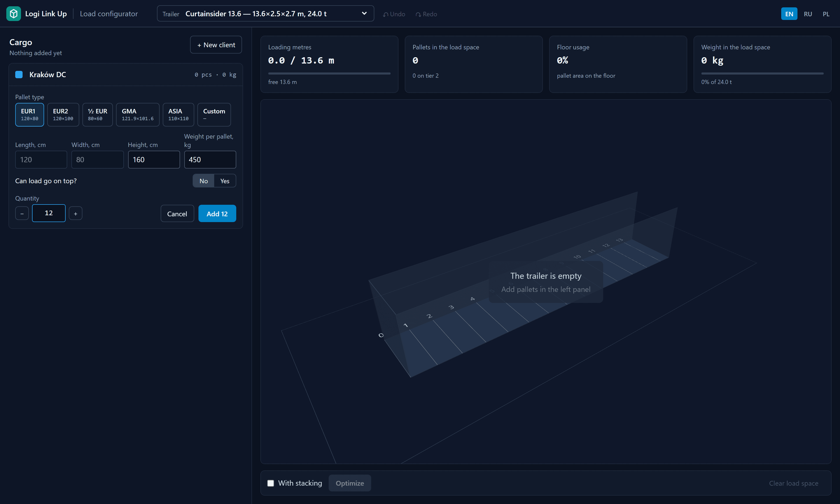The height and width of the screenshot is (504, 840).
Task: Enable the With stacking checkbox
Action: point(271,483)
